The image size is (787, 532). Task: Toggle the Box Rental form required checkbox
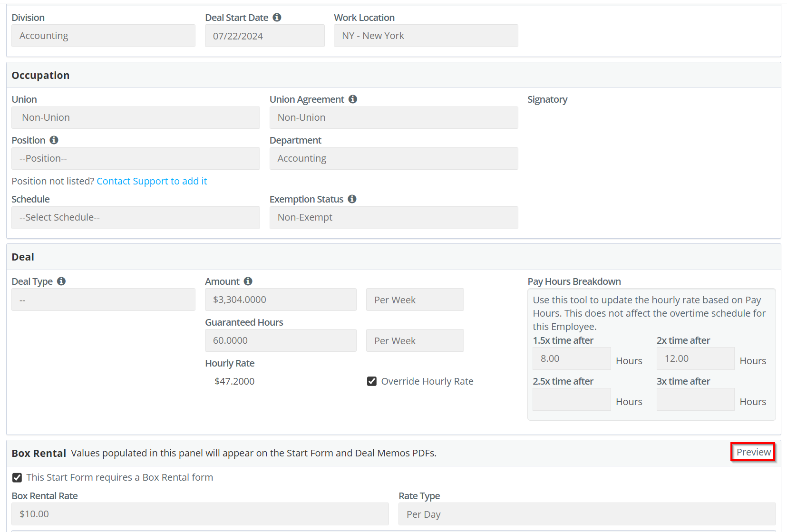17,477
